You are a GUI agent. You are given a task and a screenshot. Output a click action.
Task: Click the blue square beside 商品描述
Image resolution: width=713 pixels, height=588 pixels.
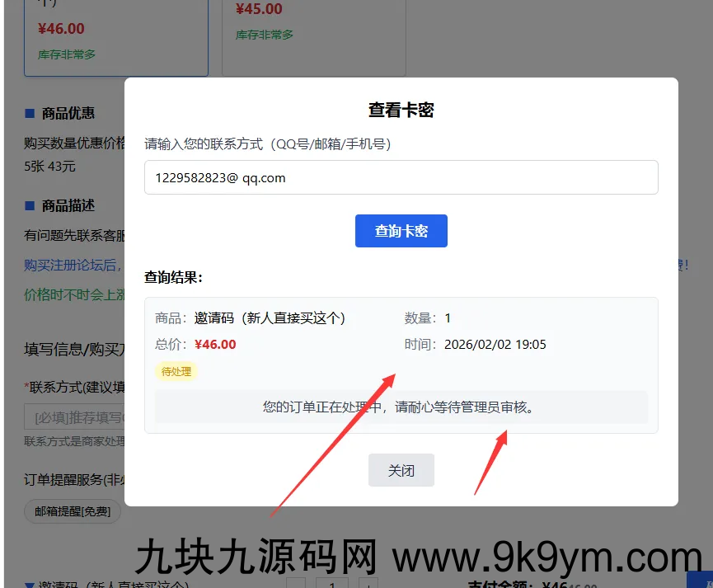[30, 205]
